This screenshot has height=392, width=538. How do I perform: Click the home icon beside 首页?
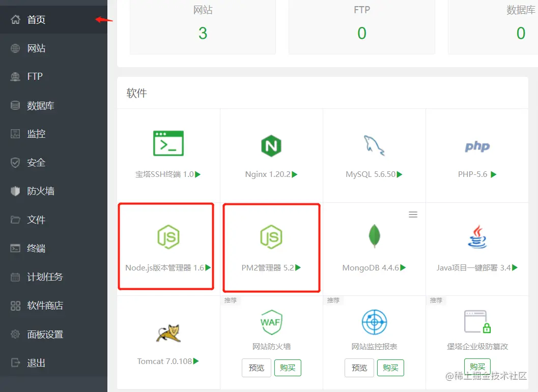(15, 19)
